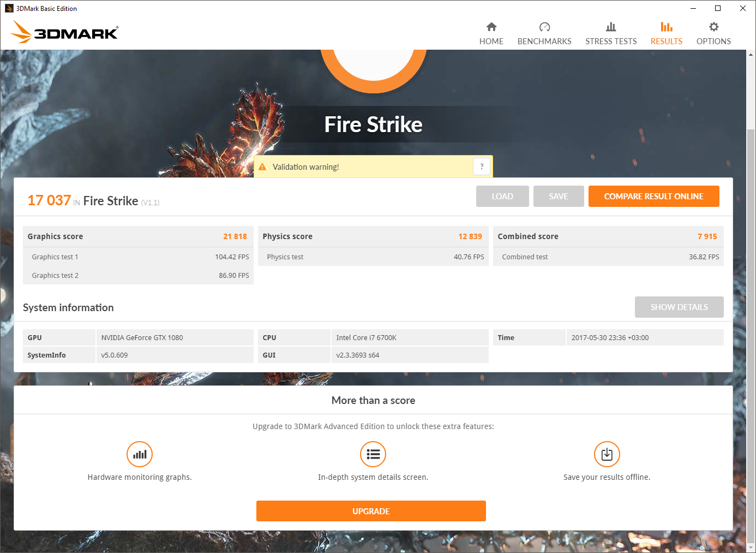Open the Stress Tests icon
Viewport: 756px width, 553px height.
pyautogui.click(x=611, y=27)
